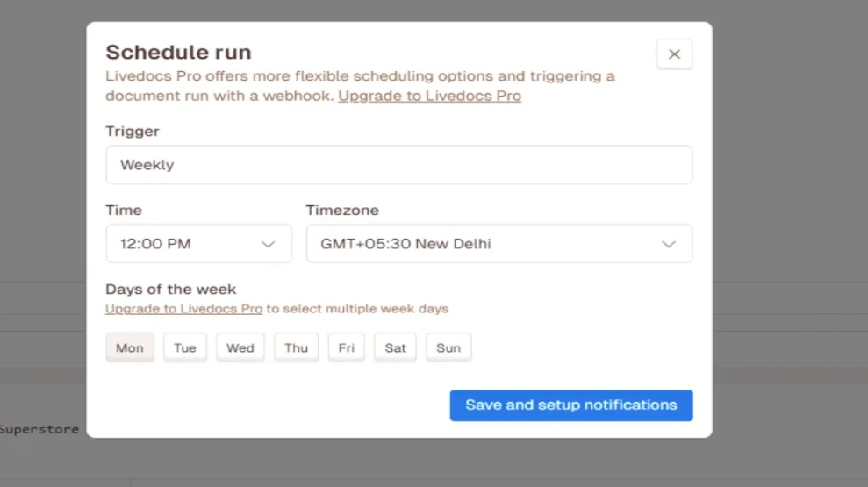Choose Tue as the run day

[x=185, y=347]
